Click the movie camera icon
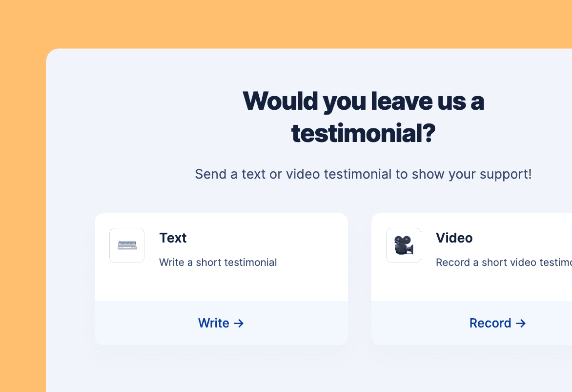The width and height of the screenshot is (572, 392). click(x=403, y=245)
